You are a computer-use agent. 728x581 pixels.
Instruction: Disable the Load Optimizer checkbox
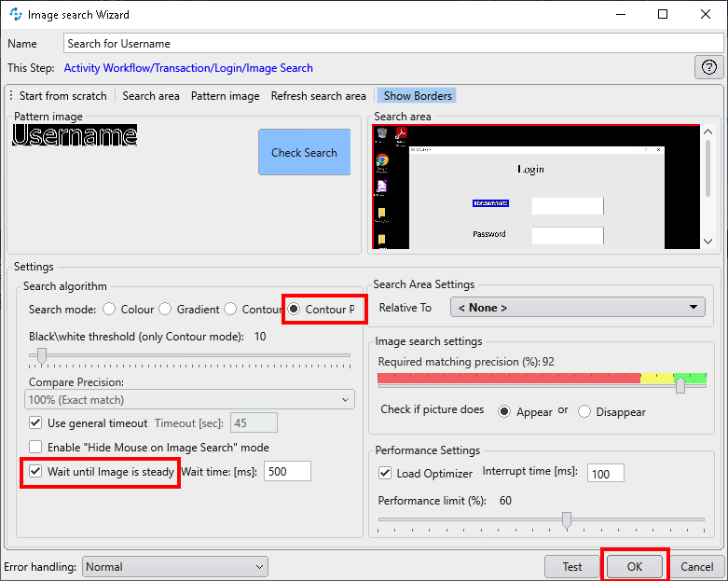click(385, 474)
